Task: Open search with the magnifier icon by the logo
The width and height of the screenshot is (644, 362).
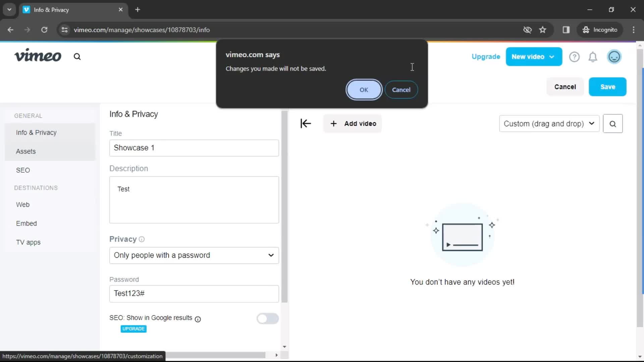Action: pyautogui.click(x=77, y=57)
